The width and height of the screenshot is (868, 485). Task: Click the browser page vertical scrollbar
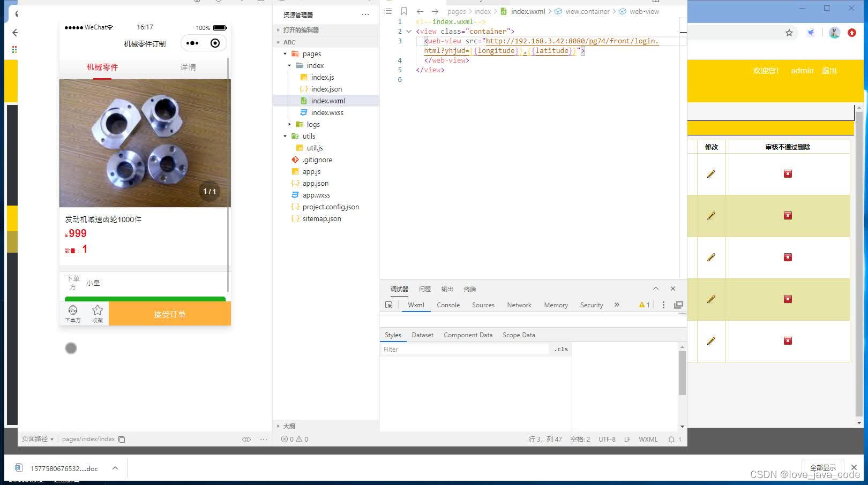(x=859, y=265)
